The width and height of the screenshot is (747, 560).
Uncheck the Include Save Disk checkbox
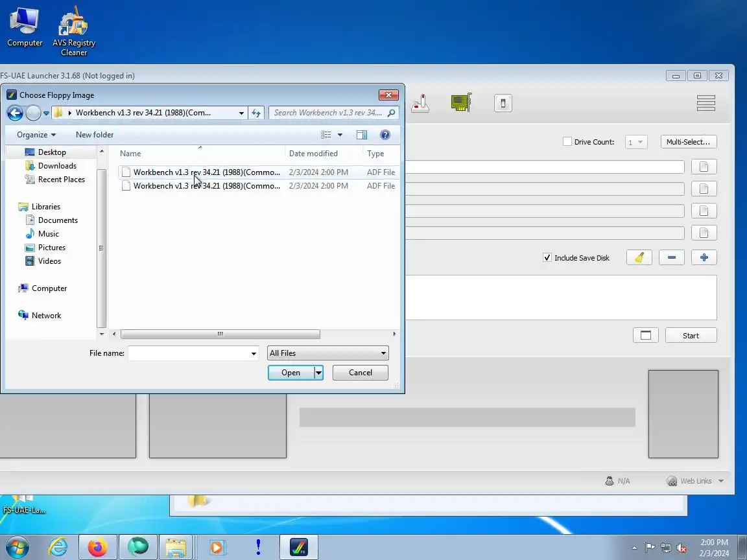[x=547, y=257]
